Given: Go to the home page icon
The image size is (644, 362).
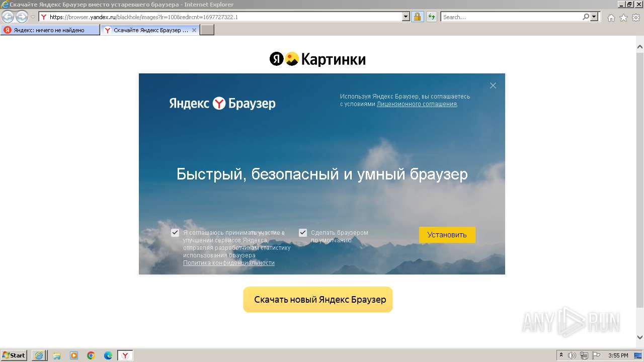Looking at the screenshot, I should click(611, 18).
